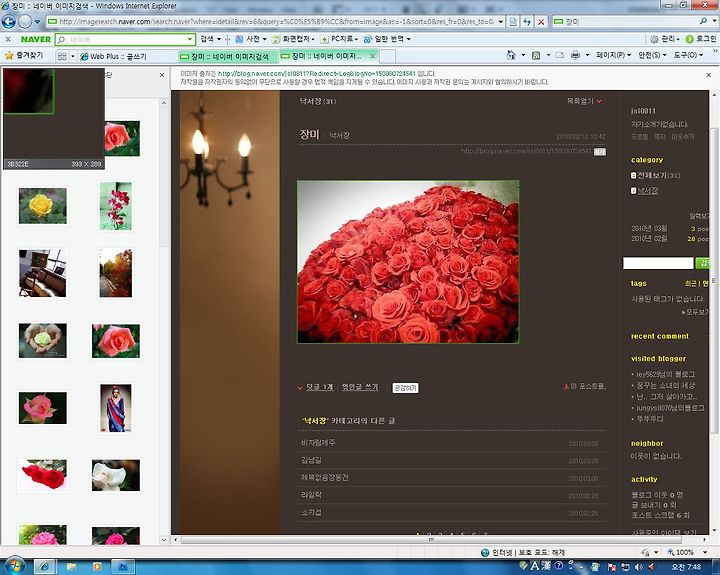Open the Photoshop taskbar icon
This screenshot has height=575, width=720.
coord(123,567)
